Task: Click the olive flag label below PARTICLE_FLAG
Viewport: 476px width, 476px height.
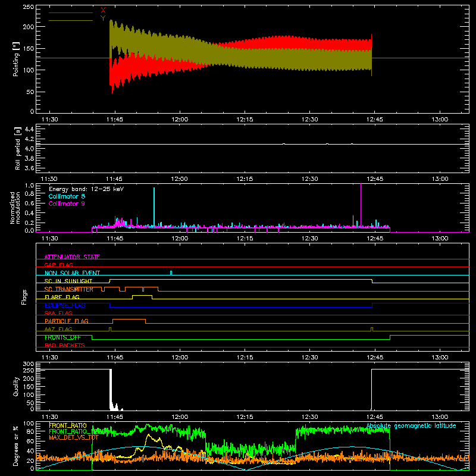Action: 58,329
